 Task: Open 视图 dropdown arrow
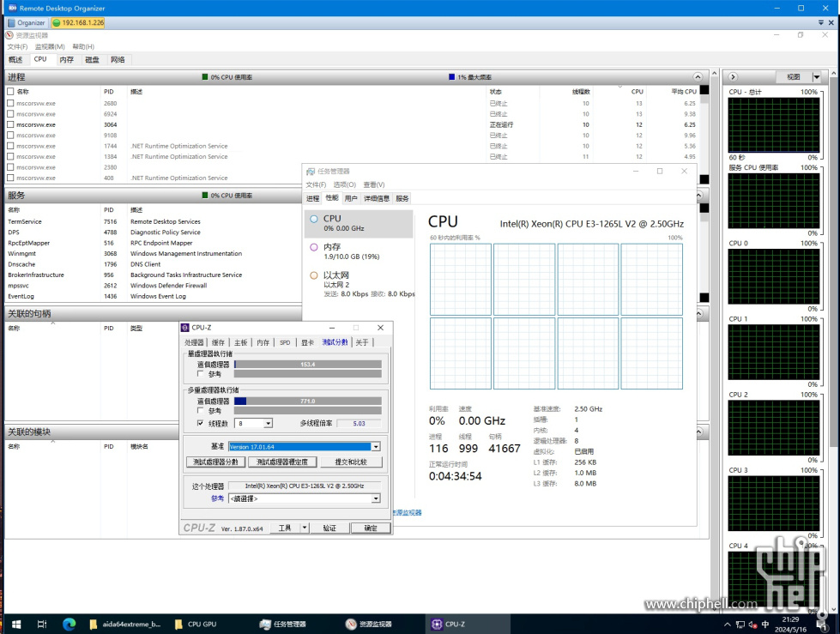[817, 77]
